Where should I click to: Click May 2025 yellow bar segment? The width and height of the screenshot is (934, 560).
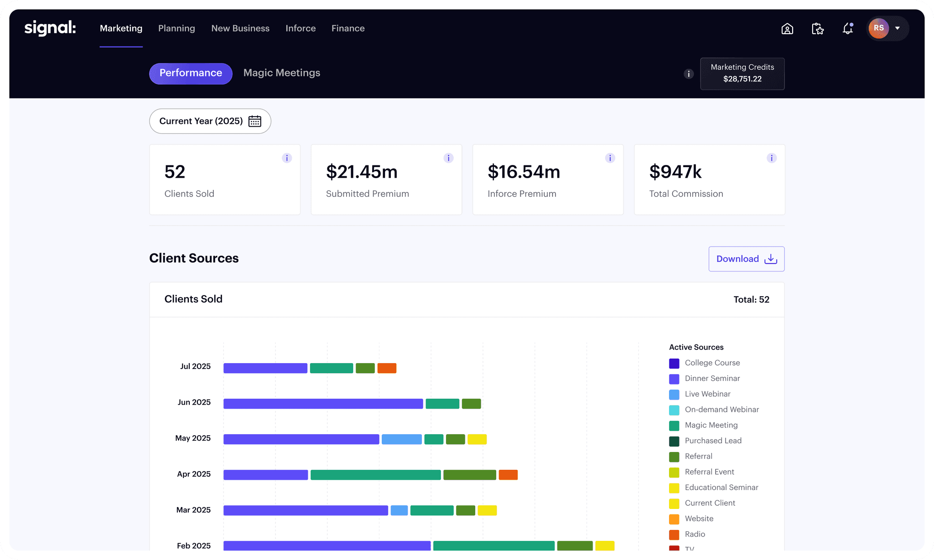click(x=477, y=439)
